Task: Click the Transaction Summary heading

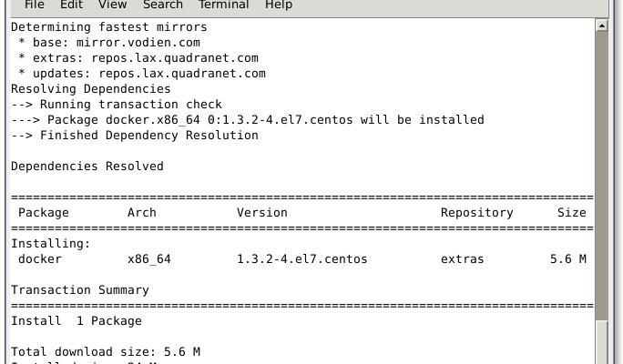Action: tap(80, 290)
